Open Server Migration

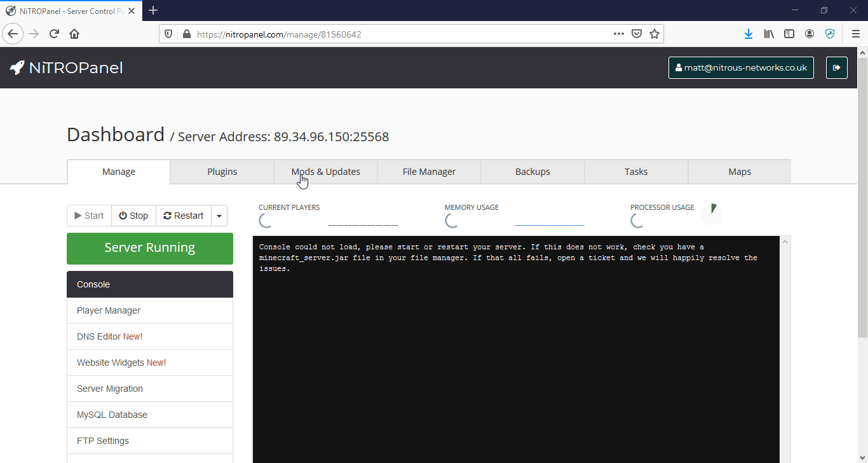coord(150,389)
